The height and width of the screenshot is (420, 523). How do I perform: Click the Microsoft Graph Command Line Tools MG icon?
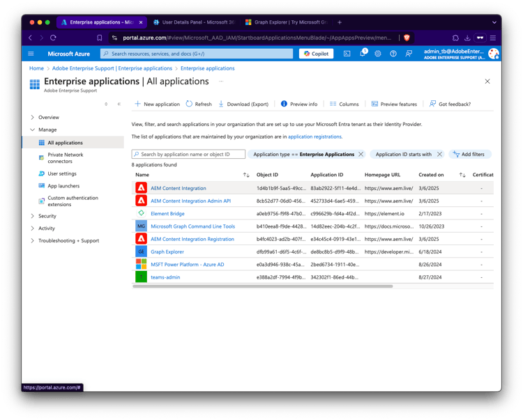pyautogui.click(x=141, y=226)
